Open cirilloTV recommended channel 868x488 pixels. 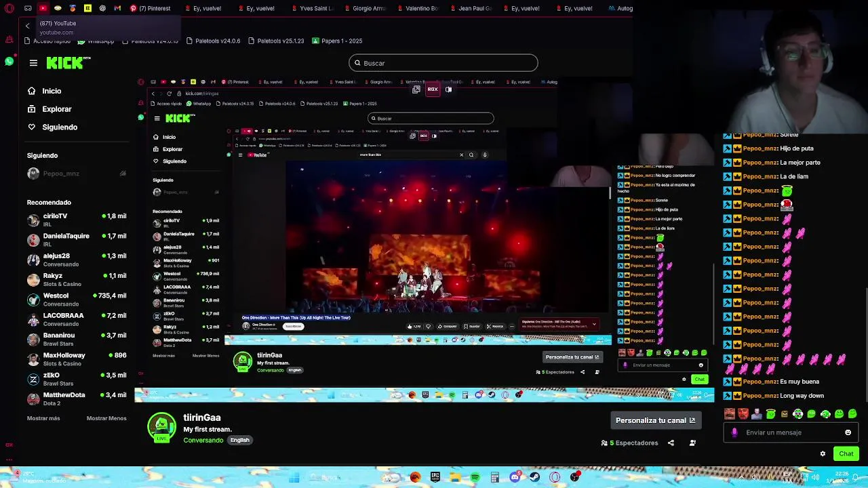point(77,220)
